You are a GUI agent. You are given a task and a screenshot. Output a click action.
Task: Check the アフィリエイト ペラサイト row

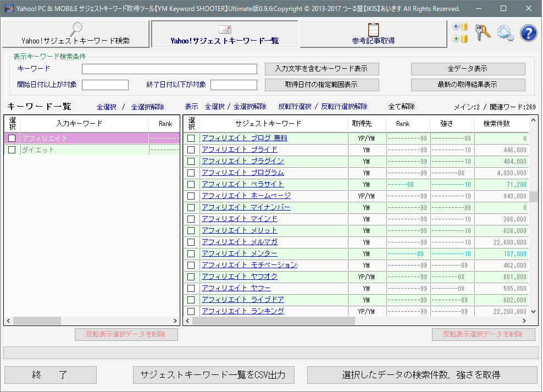[191, 185]
